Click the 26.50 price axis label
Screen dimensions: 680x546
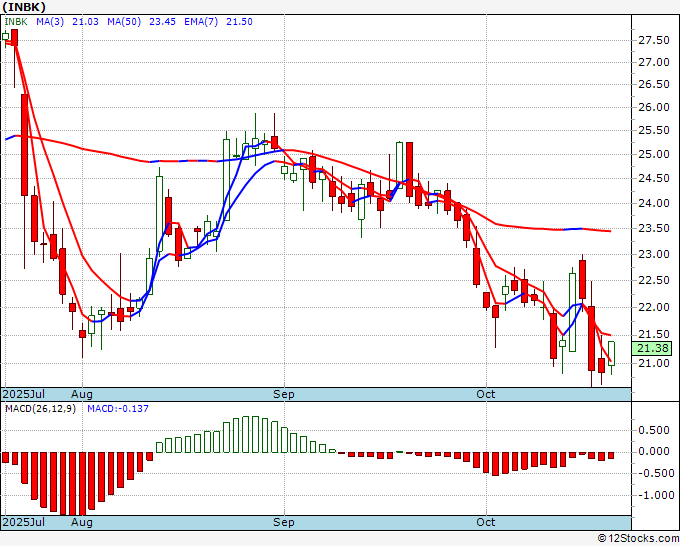click(654, 85)
